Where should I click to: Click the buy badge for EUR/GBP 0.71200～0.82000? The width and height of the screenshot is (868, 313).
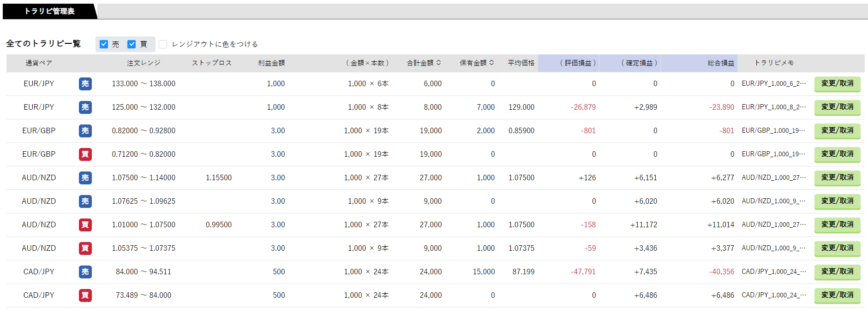click(x=85, y=154)
